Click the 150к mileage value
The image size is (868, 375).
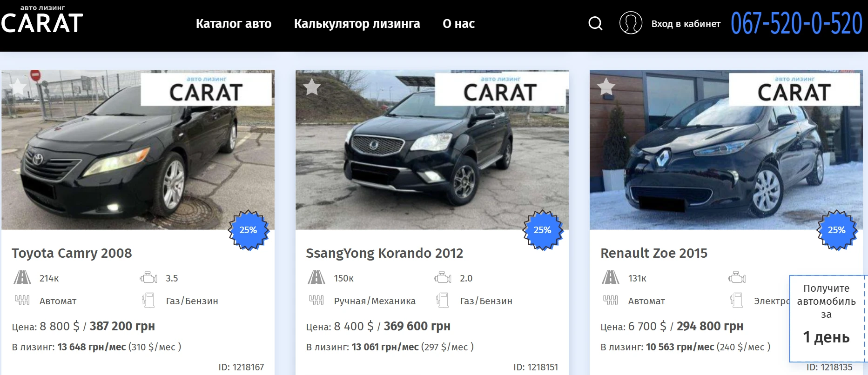(343, 278)
